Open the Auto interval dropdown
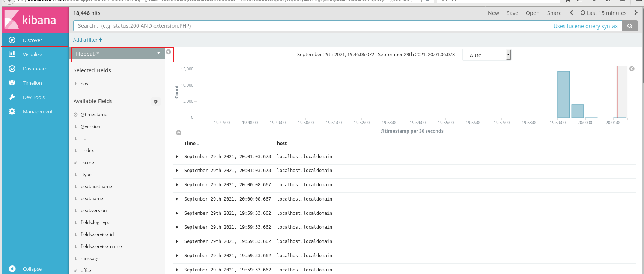Screen dimensions: 644x274 [x=486, y=55]
